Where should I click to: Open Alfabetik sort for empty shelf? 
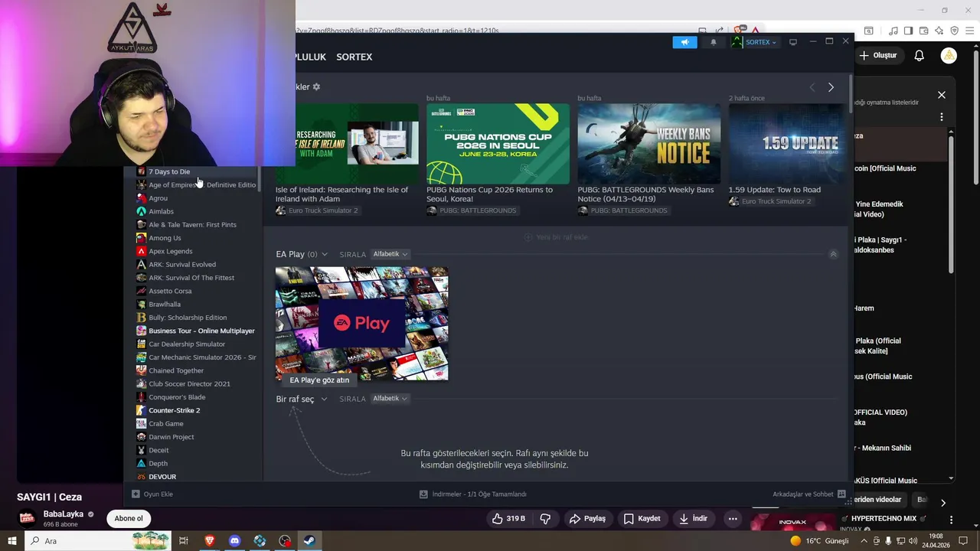(390, 399)
